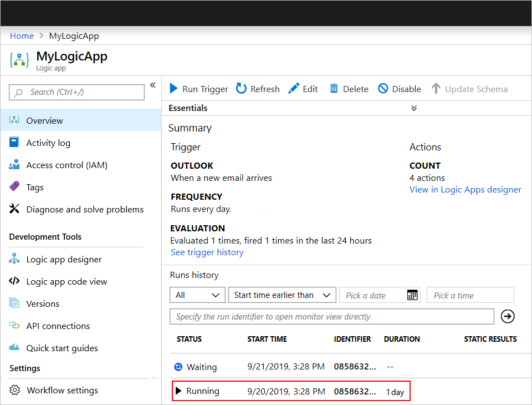
Task: Click the Pick a date field
Action: (380, 295)
